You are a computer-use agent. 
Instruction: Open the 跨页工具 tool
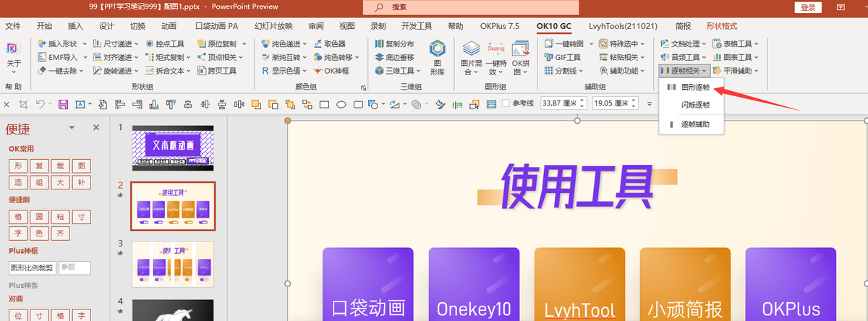click(x=216, y=71)
